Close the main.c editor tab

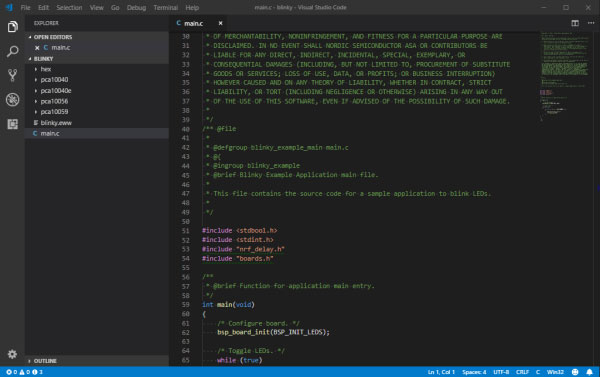pos(220,23)
